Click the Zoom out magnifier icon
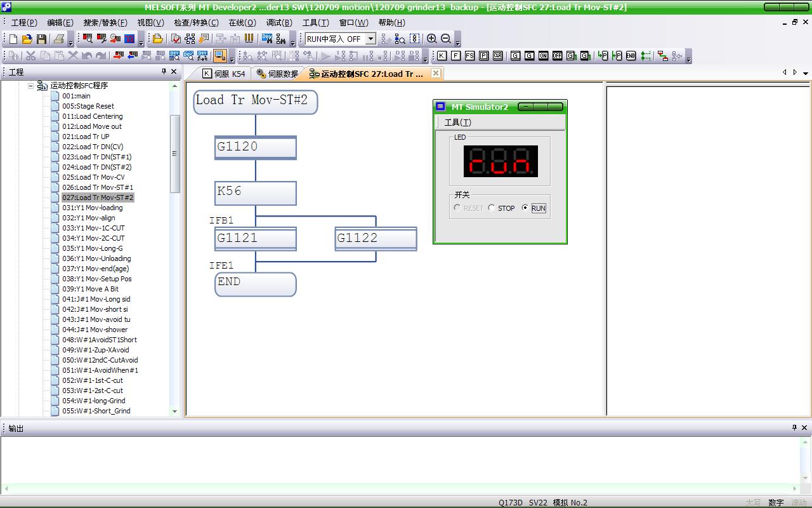This screenshot has width=812, height=508. pyautogui.click(x=445, y=39)
